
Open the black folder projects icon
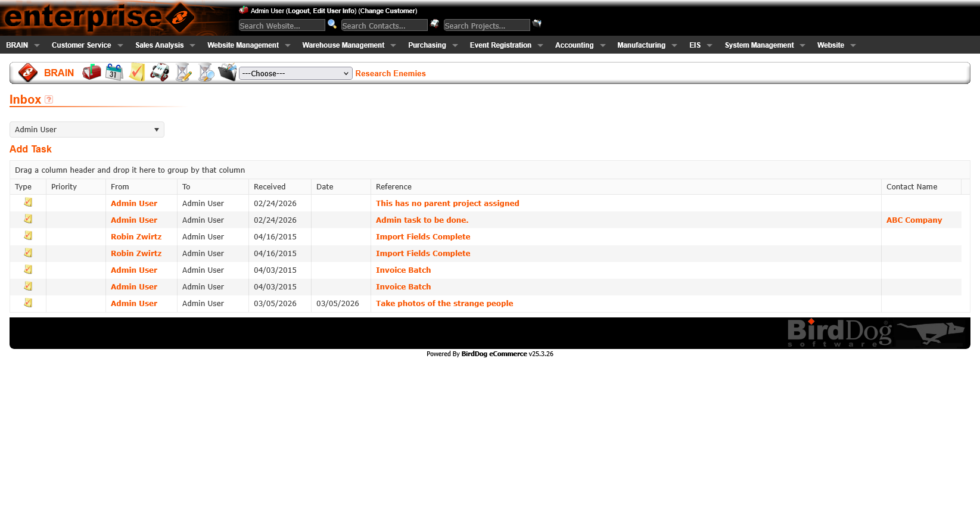pos(228,73)
